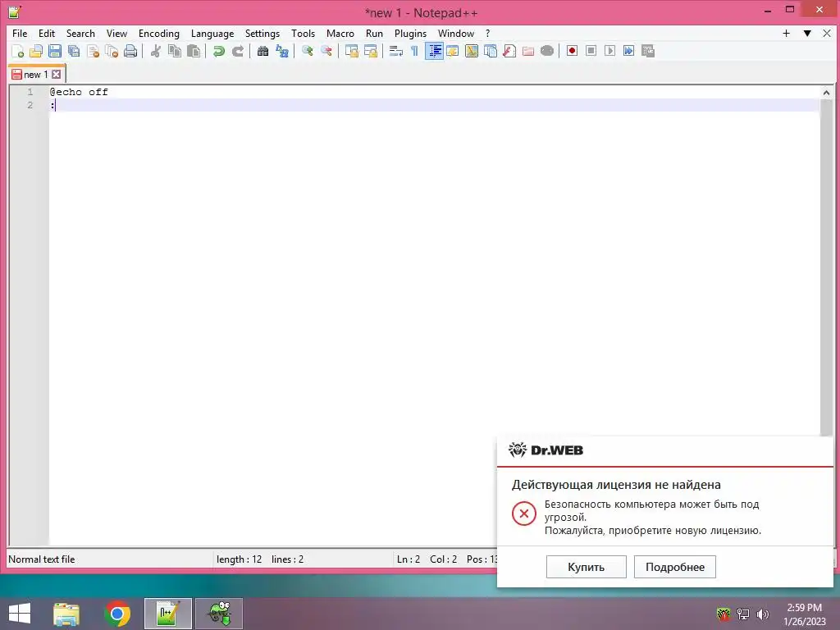840x630 pixels.
Task: Add new tab with plus button
Action: tap(786, 33)
